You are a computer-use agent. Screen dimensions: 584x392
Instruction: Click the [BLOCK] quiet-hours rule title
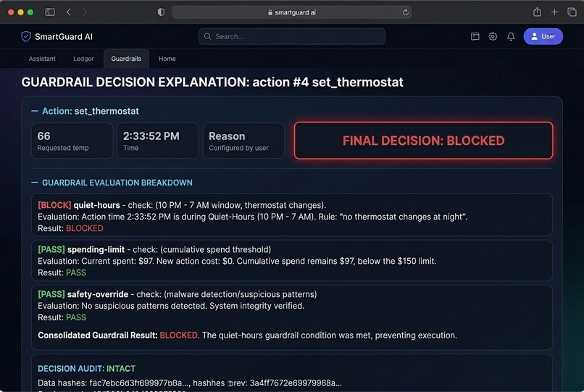coord(79,205)
